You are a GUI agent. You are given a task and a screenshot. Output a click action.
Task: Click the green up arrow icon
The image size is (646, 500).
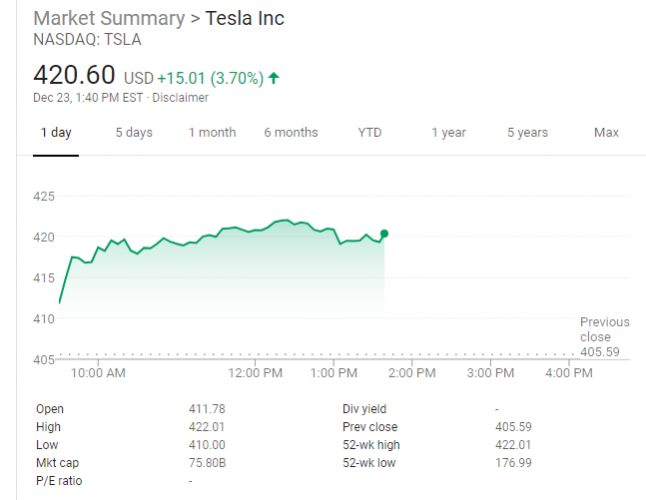[274, 77]
